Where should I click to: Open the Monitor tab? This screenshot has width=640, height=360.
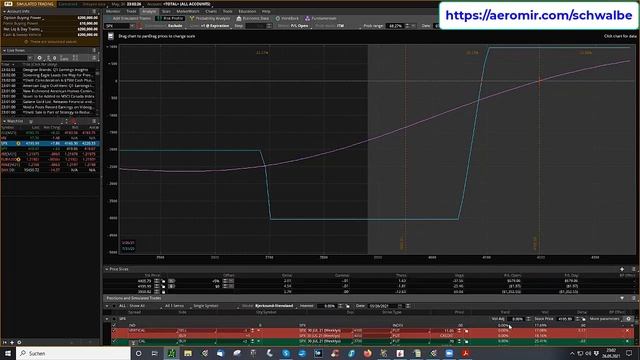[113, 11]
